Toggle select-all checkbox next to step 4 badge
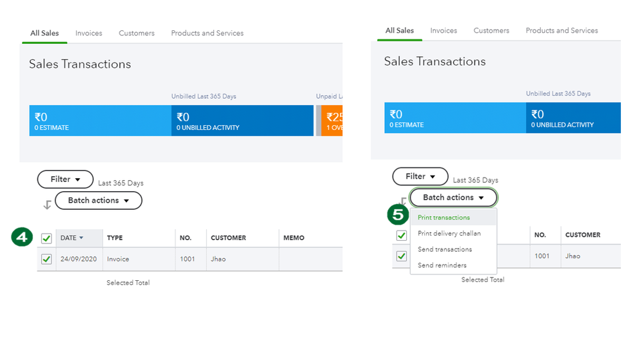The height and width of the screenshot is (337, 644). click(x=46, y=238)
